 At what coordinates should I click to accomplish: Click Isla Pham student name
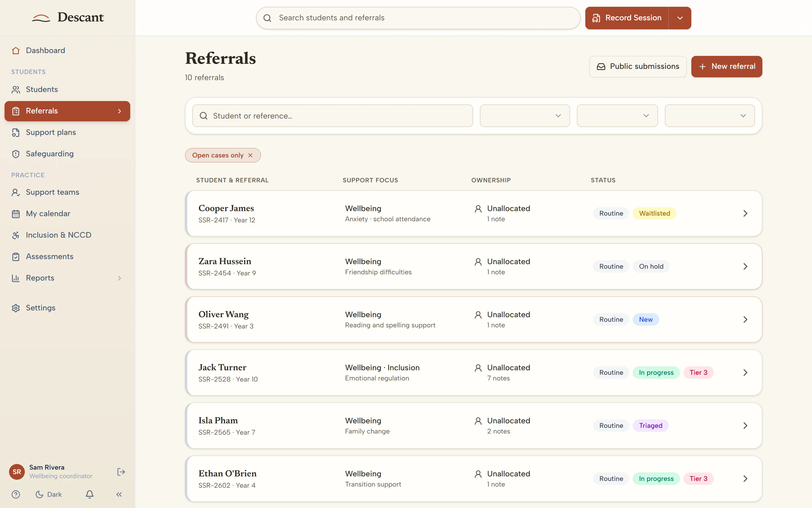[218, 421]
